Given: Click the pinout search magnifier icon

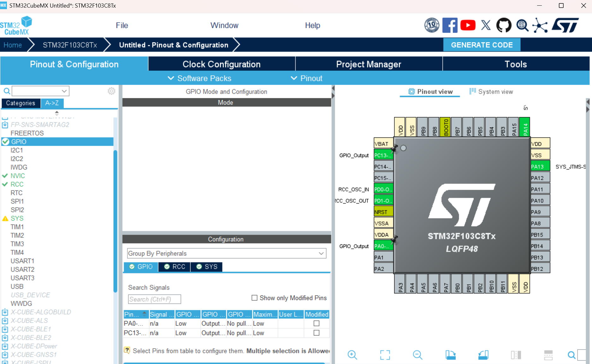Looking at the screenshot, I should coord(572,355).
